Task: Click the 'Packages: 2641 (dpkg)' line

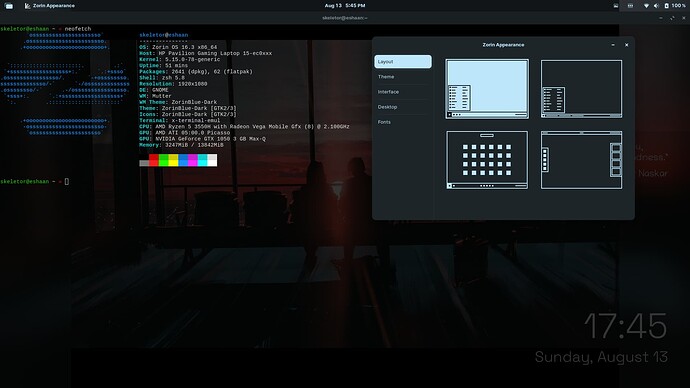Action: (x=196, y=71)
